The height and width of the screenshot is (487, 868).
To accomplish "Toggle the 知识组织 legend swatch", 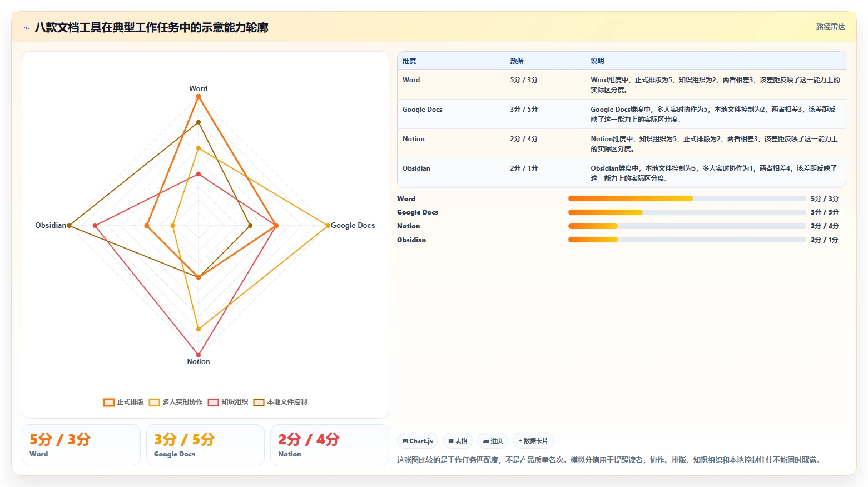I will (x=213, y=402).
